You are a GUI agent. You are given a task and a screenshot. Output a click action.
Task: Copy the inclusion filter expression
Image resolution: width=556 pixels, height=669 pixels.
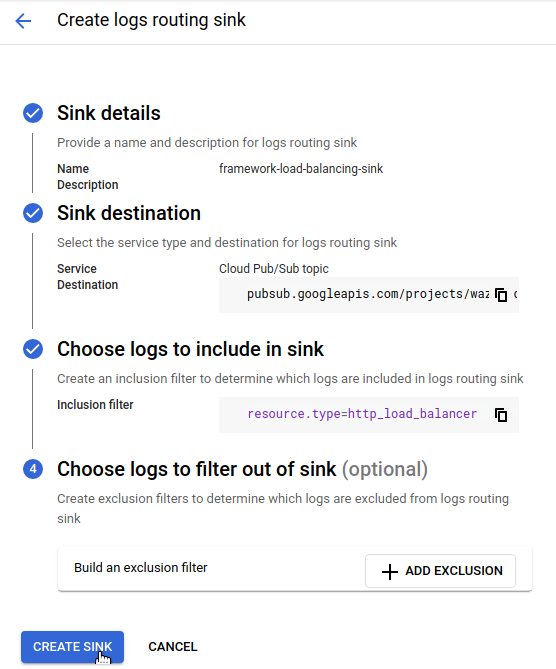click(501, 415)
